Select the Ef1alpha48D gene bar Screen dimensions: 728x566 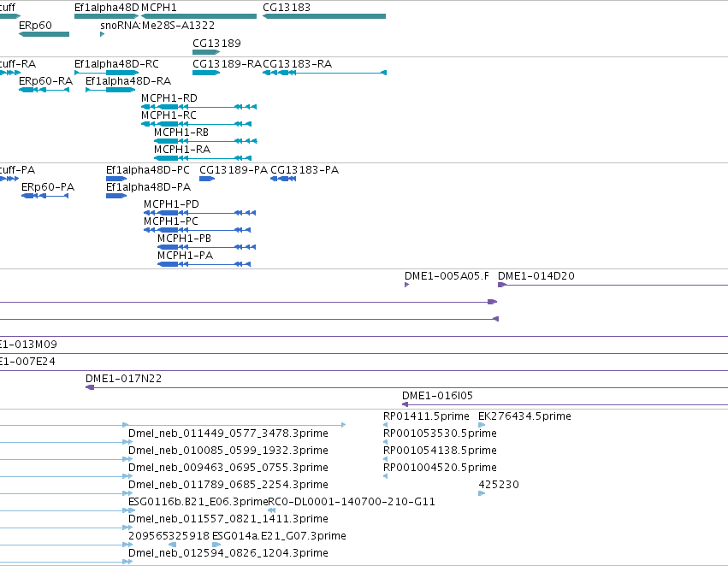tap(107, 16)
